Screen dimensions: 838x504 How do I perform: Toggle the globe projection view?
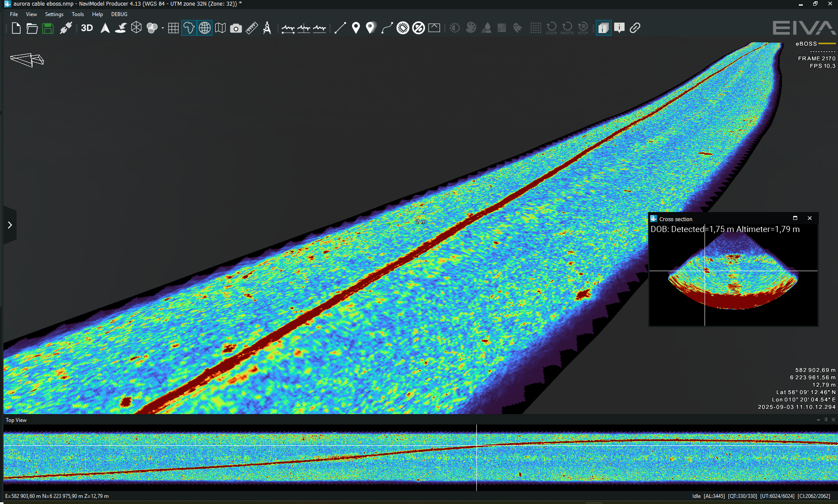(204, 27)
